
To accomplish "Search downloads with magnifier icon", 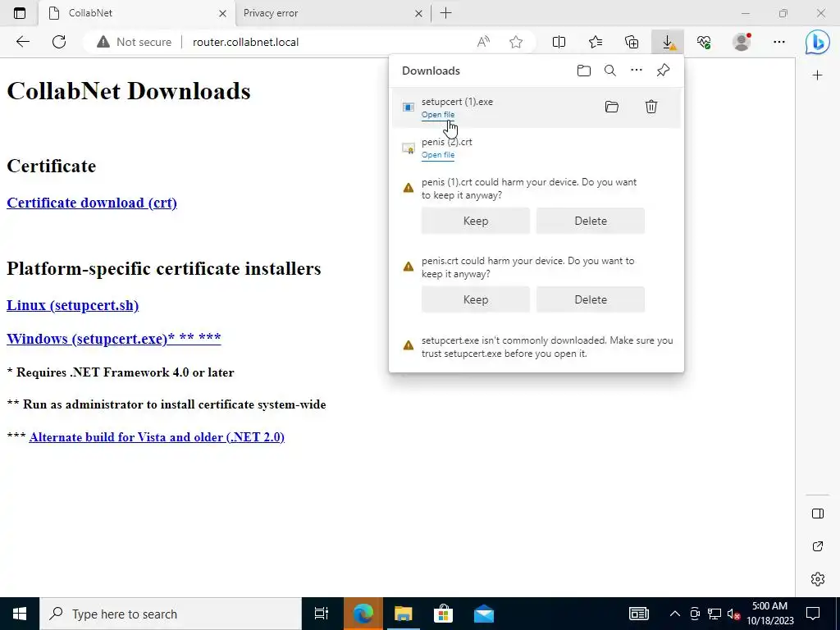I will pos(610,71).
